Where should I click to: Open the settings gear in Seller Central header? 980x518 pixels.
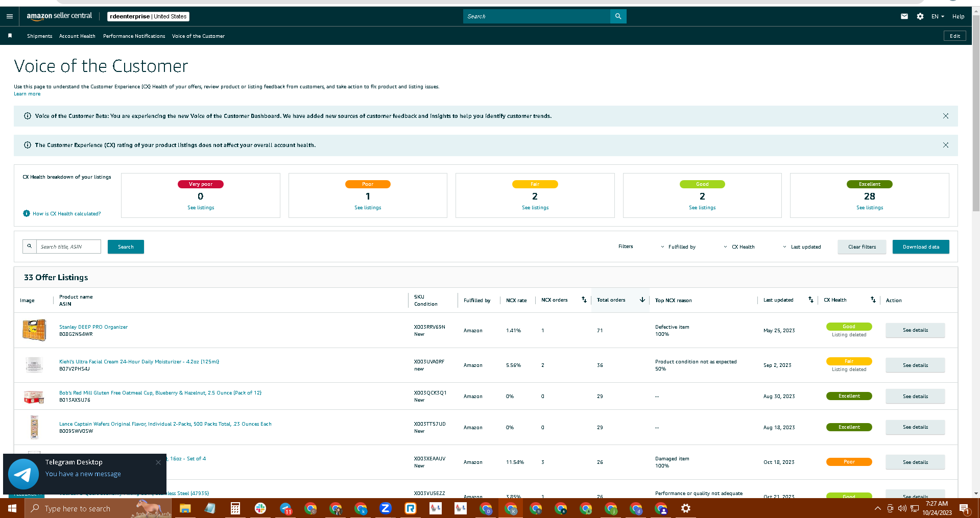coord(920,16)
